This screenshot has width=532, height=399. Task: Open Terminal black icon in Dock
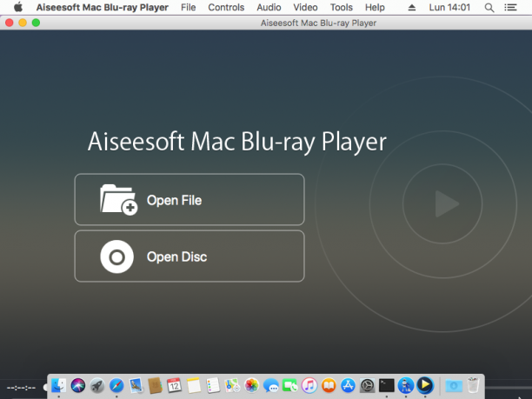[x=387, y=385]
